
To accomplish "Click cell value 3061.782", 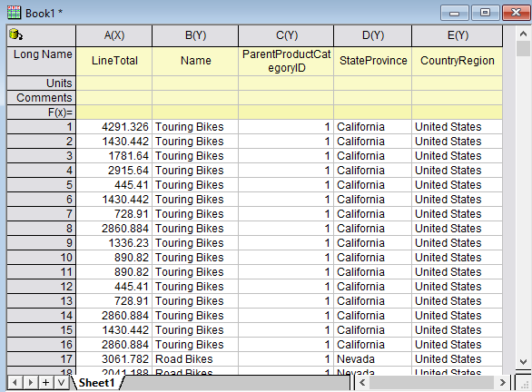I will tap(114, 359).
